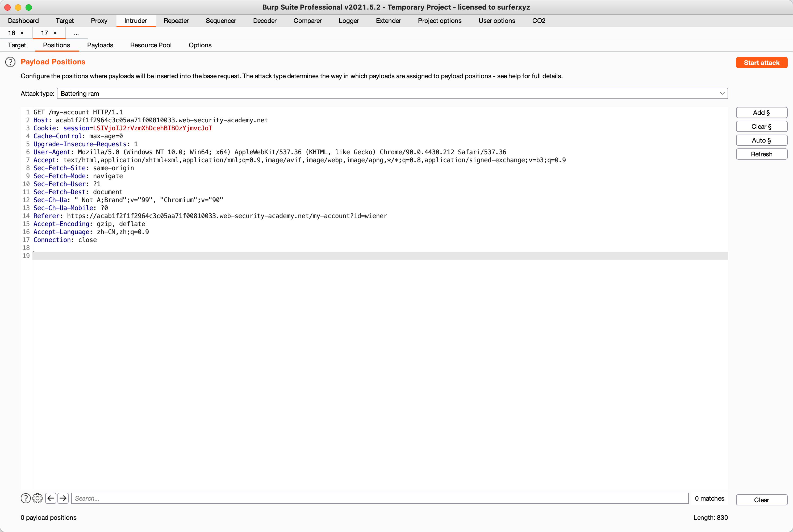793x532 pixels.
Task: Open the search settings gear icon
Action: pyautogui.click(x=37, y=498)
